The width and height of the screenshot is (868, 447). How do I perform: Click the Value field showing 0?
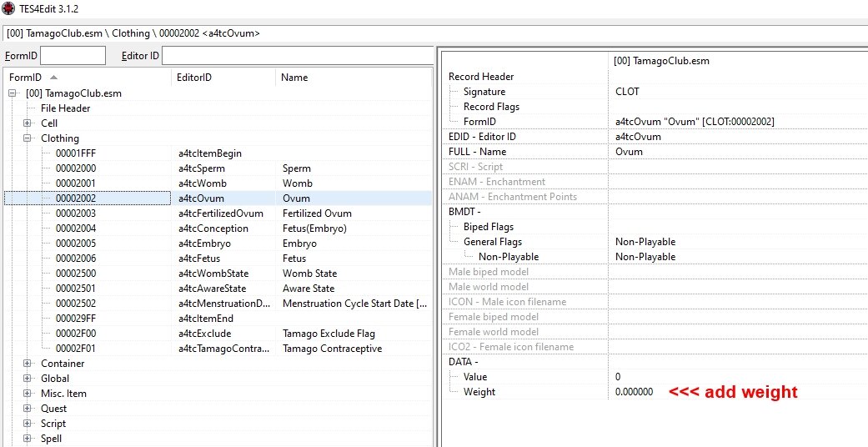tap(618, 377)
